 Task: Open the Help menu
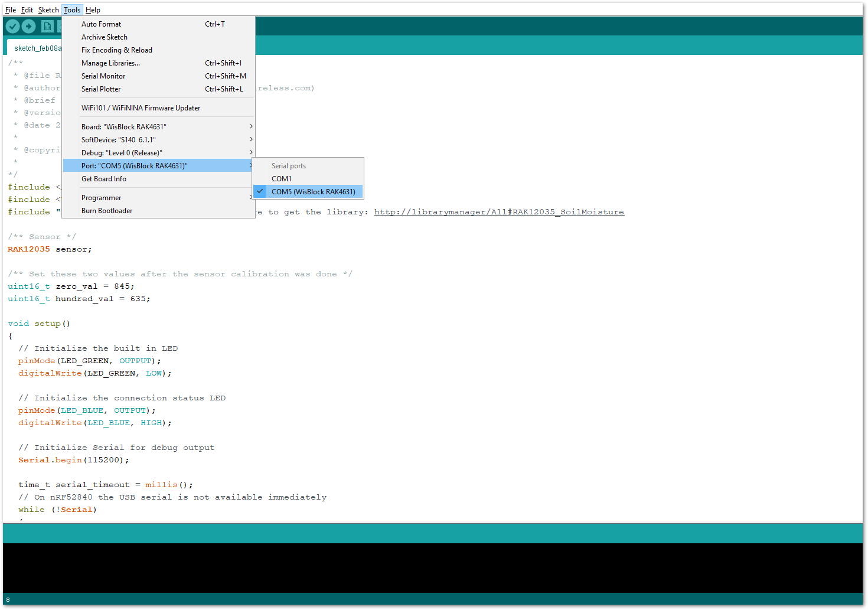point(93,10)
